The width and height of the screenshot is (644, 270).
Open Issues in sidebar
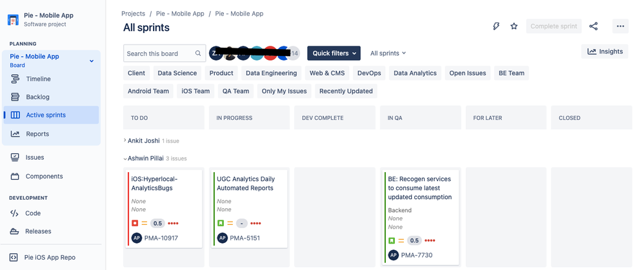coord(34,157)
